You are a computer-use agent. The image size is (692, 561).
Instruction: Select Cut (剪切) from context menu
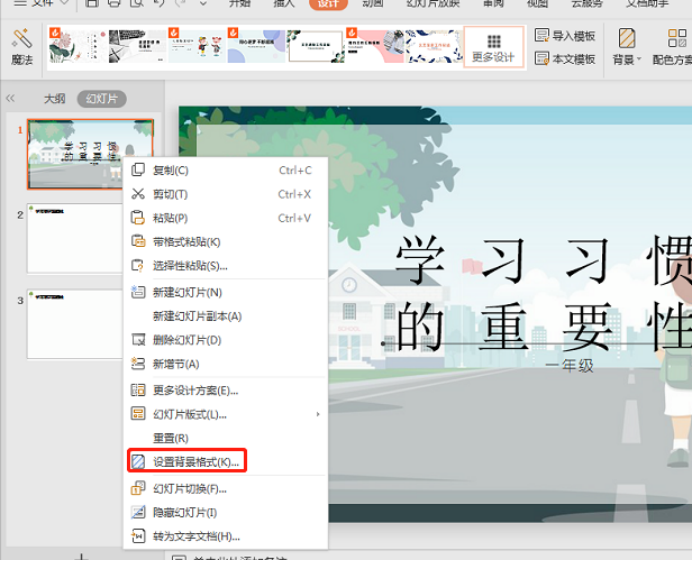226,194
